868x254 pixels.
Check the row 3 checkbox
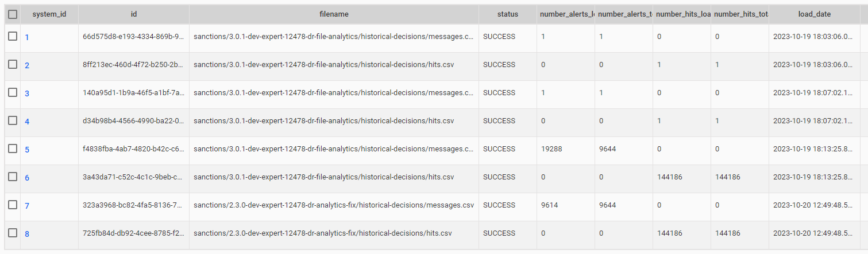(x=13, y=92)
